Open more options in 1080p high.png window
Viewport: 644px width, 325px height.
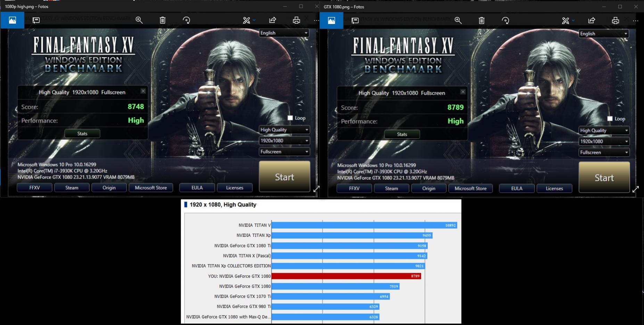316,20
